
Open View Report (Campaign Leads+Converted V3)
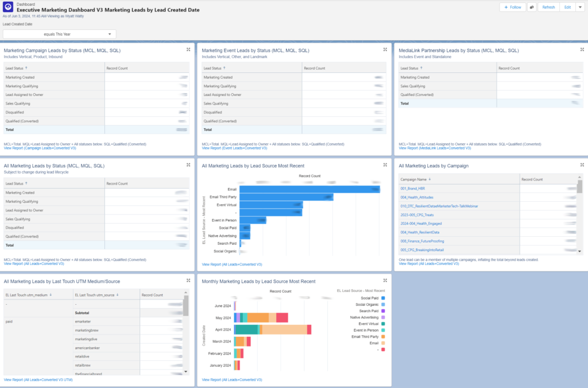tap(40, 148)
